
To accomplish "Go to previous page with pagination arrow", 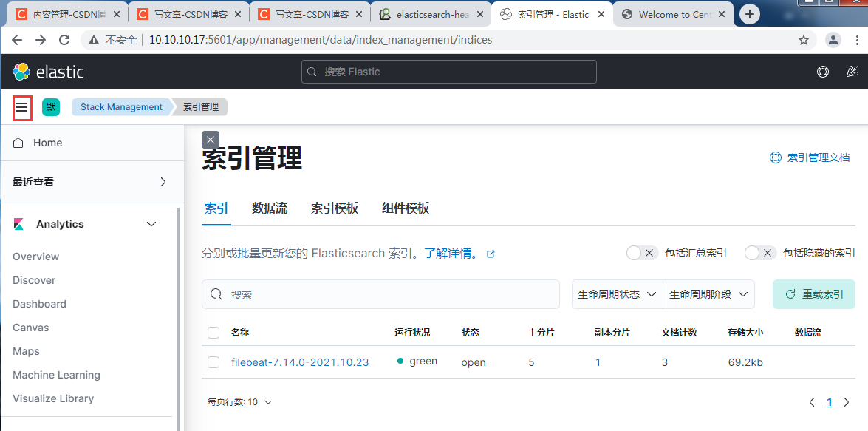I will tap(812, 402).
